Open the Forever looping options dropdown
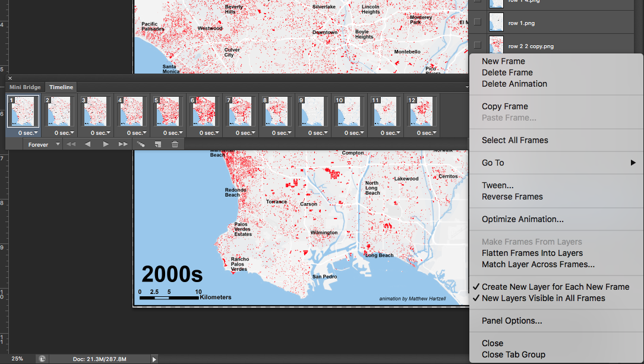This screenshot has height=364, width=644. (42, 144)
